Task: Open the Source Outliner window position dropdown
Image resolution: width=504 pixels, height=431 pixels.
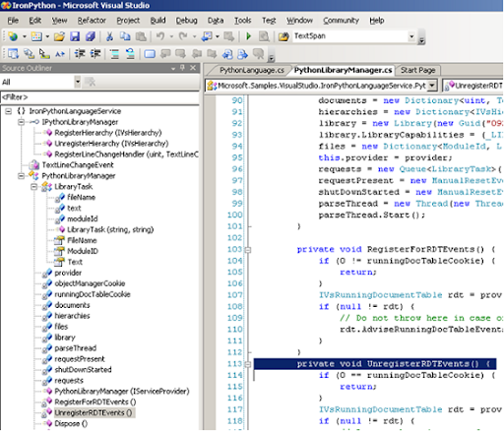Action: 173,68
